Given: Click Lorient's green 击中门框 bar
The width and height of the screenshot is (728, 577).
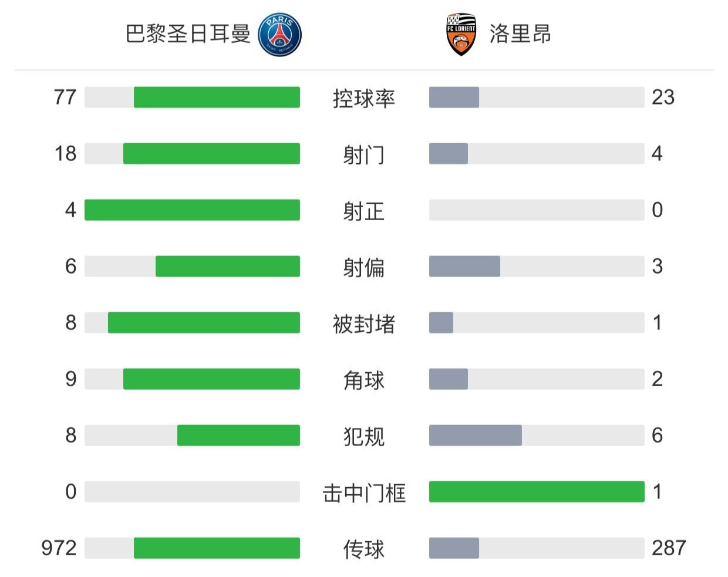Looking at the screenshot, I should coord(537,492).
